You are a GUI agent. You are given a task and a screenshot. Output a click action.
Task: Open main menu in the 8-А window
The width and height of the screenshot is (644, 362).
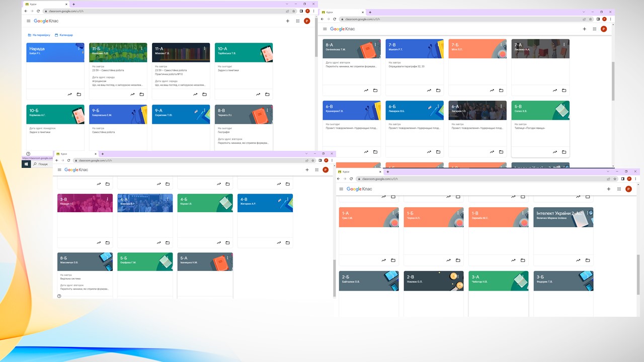tap(325, 29)
